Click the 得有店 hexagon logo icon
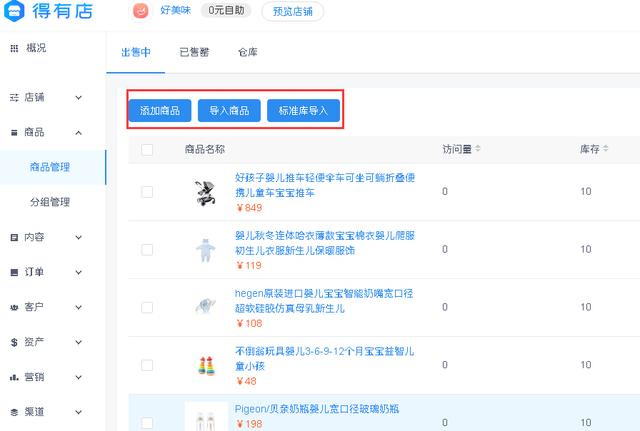The width and height of the screenshot is (640, 431). (14, 11)
